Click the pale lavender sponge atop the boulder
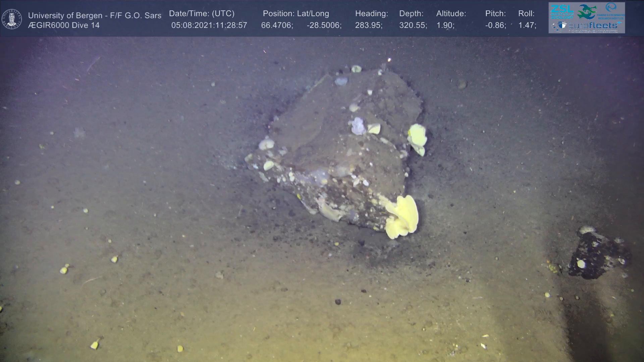 click(358, 126)
